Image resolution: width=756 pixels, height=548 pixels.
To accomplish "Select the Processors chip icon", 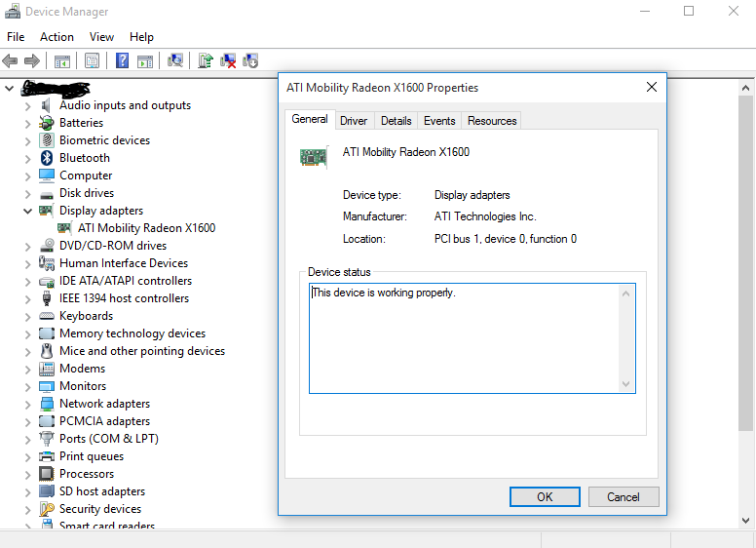I will (x=47, y=474).
